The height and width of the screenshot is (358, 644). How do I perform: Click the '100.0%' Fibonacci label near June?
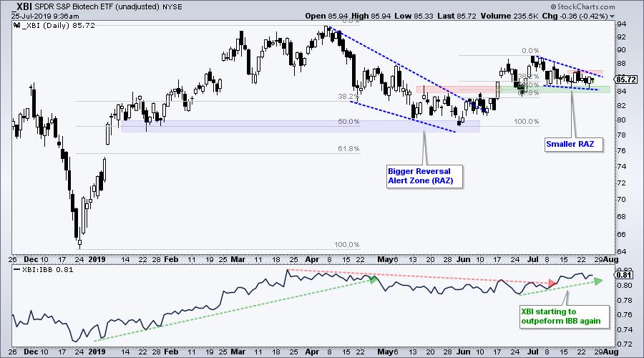coord(526,122)
